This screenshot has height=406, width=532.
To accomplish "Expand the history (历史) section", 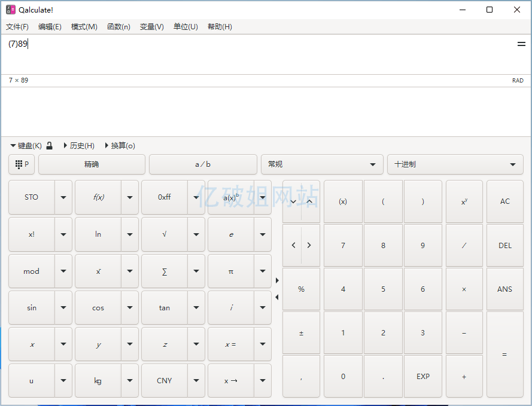I will click(x=78, y=145).
